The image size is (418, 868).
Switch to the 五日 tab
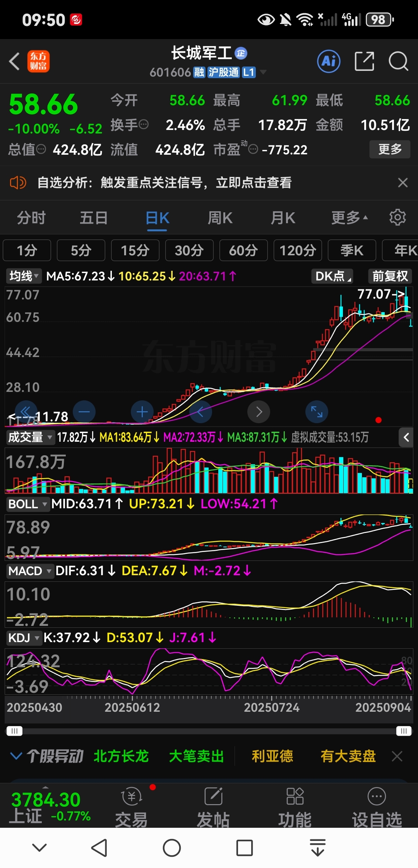[x=94, y=218]
